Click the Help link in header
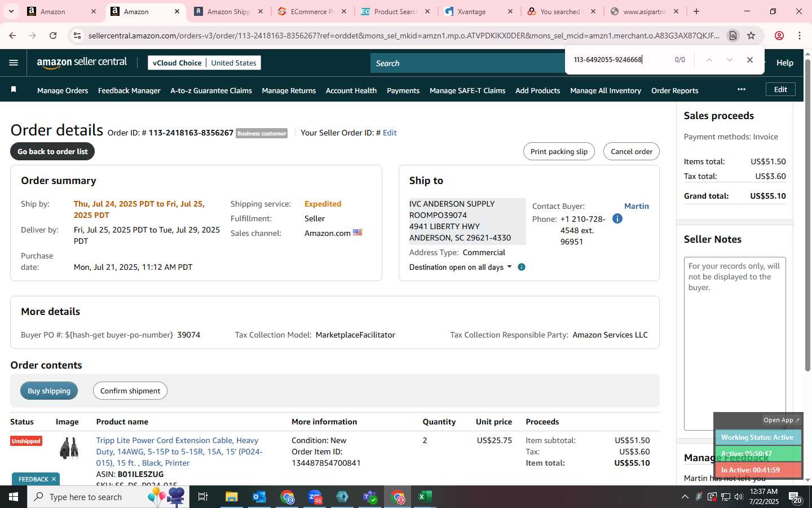 coord(785,63)
